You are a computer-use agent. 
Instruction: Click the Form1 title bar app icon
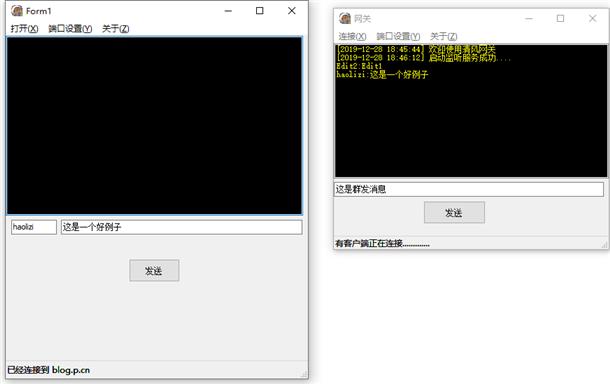[17, 11]
